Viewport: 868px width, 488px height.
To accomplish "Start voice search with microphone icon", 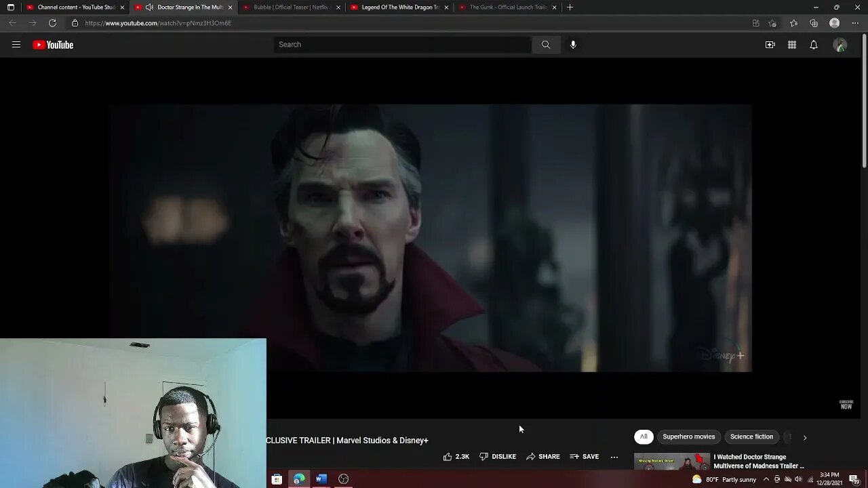I will coord(573,45).
